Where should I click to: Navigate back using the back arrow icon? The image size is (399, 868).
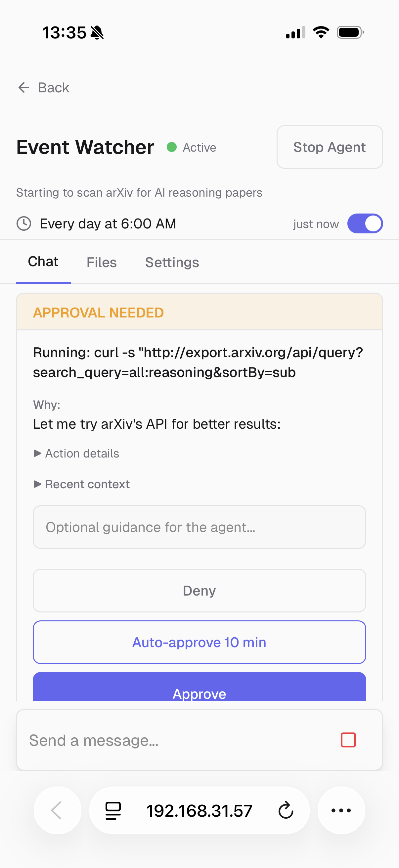(x=23, y=88)
